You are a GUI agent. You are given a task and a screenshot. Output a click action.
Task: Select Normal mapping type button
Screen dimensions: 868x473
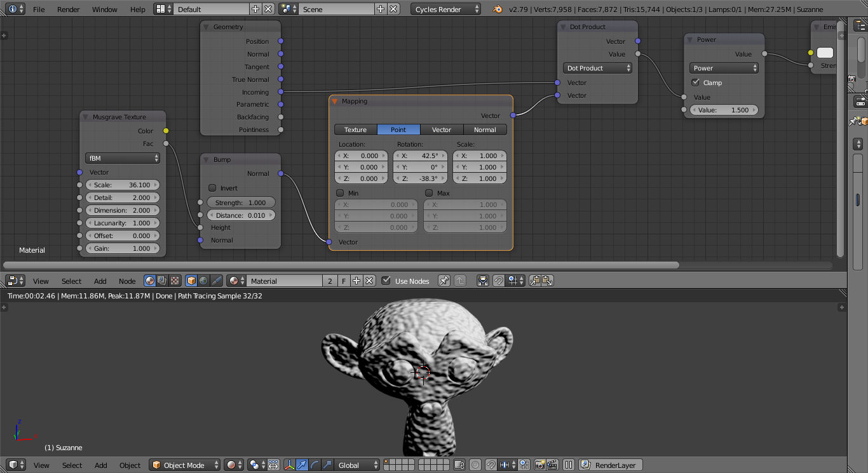485,130
